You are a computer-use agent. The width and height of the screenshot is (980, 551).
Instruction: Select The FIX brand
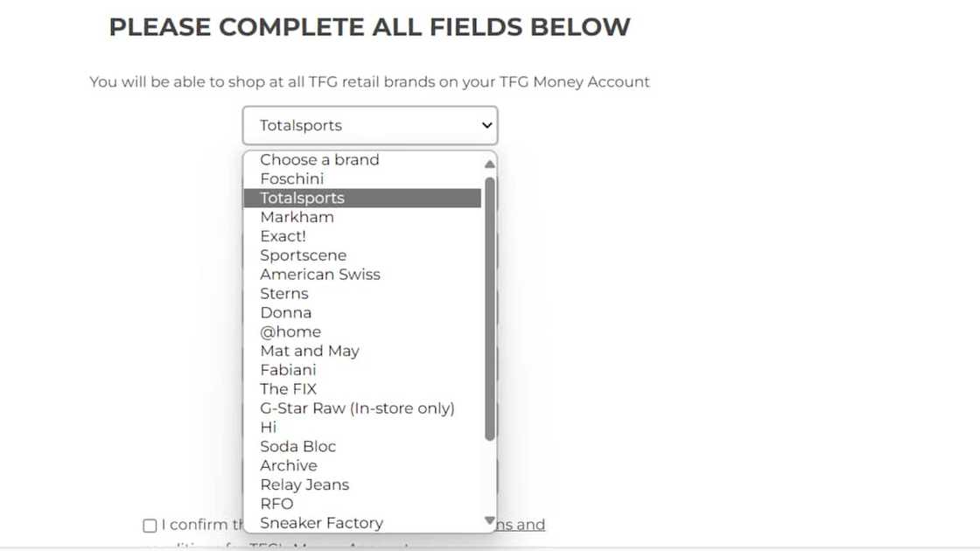(x=288, y=389)
